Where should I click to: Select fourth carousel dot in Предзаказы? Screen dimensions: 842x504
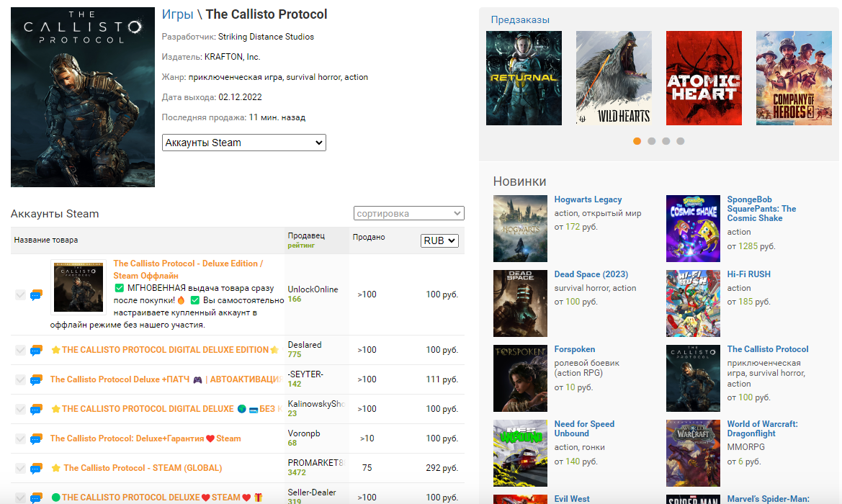(681, 141)
